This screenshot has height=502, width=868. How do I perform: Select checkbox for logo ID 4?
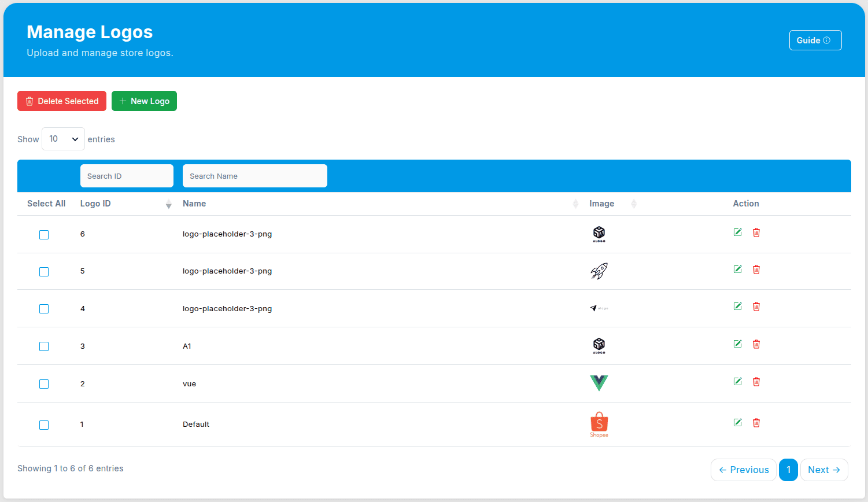pos(44,309)
